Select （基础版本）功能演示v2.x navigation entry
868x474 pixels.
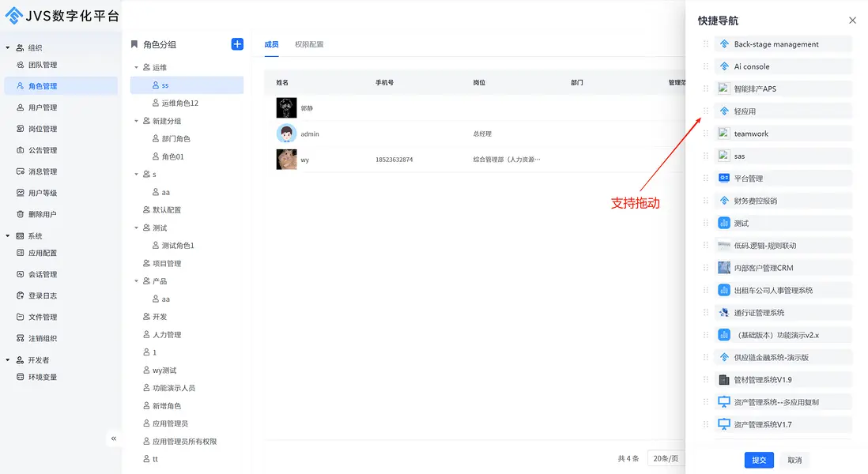(783, 335)
